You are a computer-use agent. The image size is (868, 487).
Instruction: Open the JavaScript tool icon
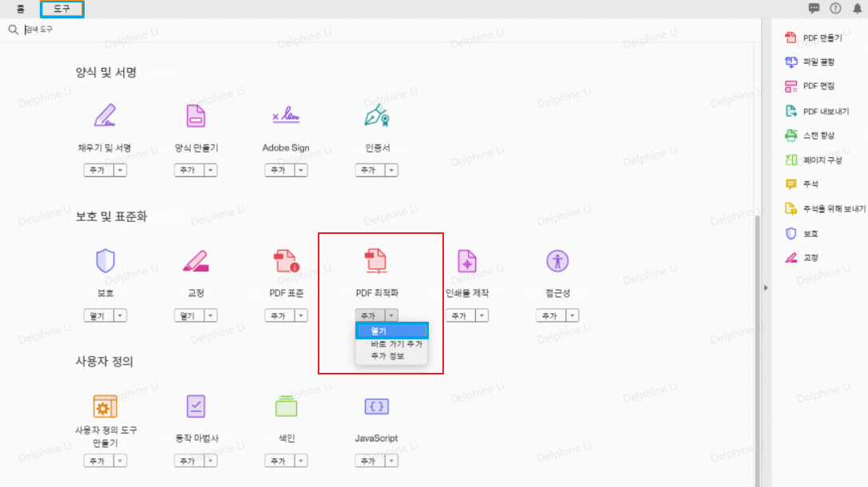376,406
